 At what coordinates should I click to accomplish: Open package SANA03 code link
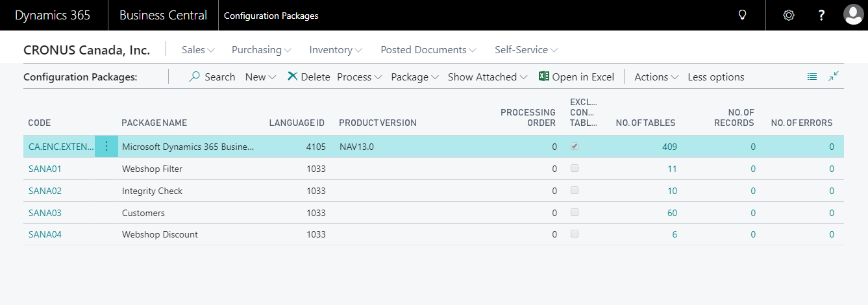tap(45, 213)
